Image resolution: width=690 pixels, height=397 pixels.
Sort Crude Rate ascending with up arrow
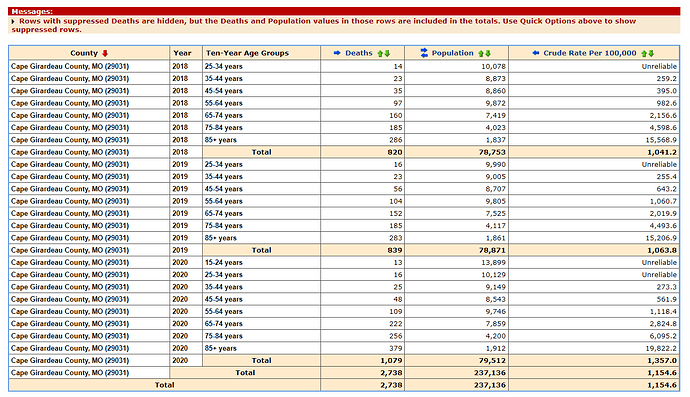644,54
